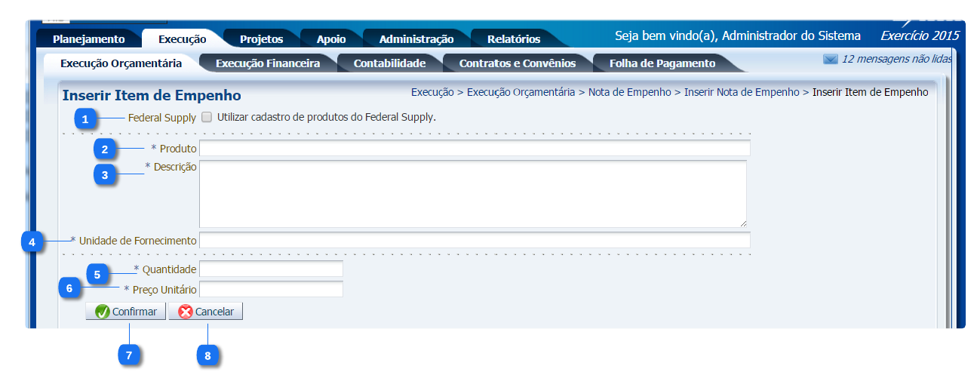Screen dimensions: 980x372
Task: Focus the Produto input field
Action: (x=475, y=148)
